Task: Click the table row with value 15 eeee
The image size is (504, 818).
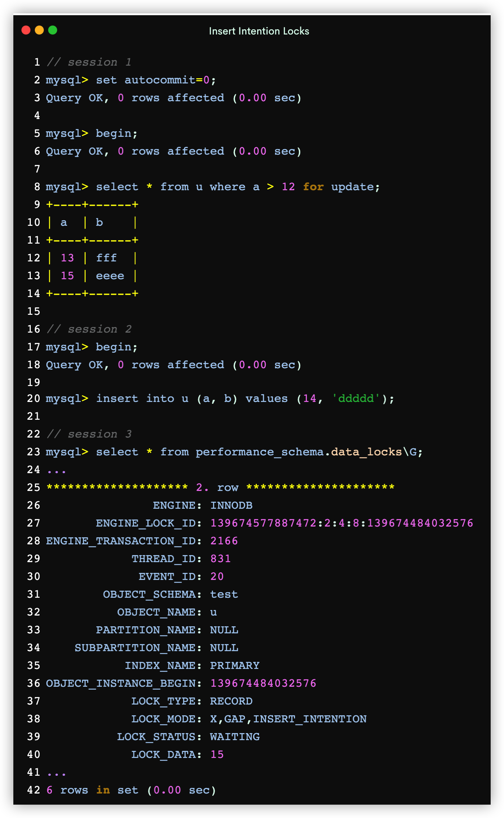Action: (x=92, y=276)
